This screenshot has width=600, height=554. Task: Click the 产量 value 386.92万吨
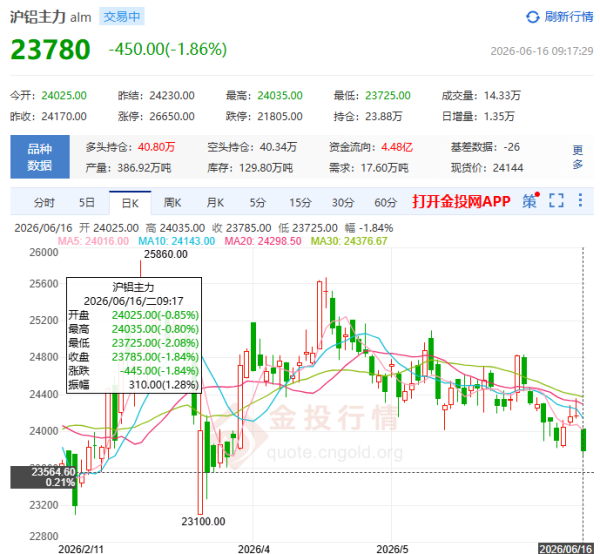pyautogui.click(x=144, y=168)
